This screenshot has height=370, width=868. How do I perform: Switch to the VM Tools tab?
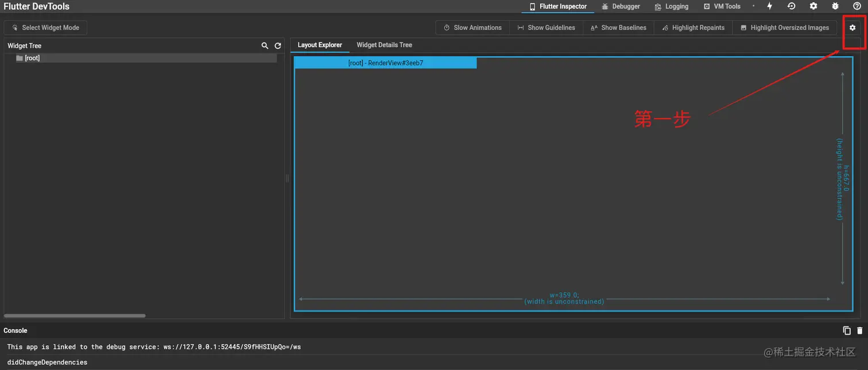[722, 6]
